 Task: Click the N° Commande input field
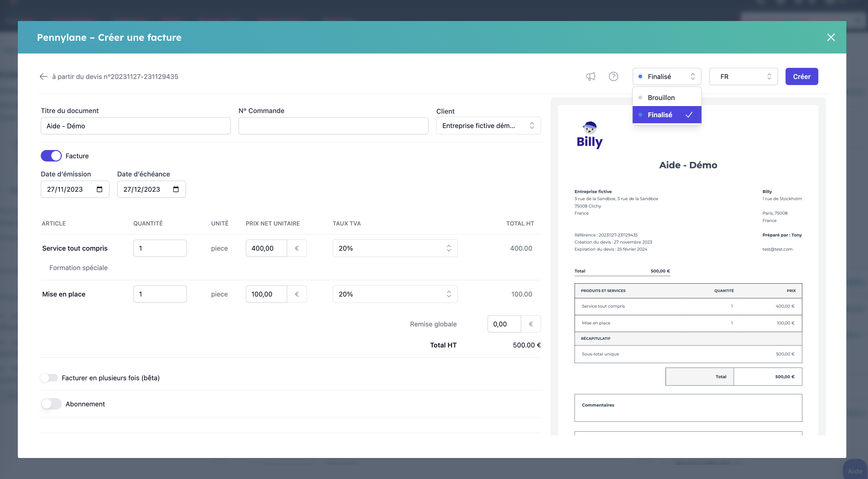(x=333, y=126)
